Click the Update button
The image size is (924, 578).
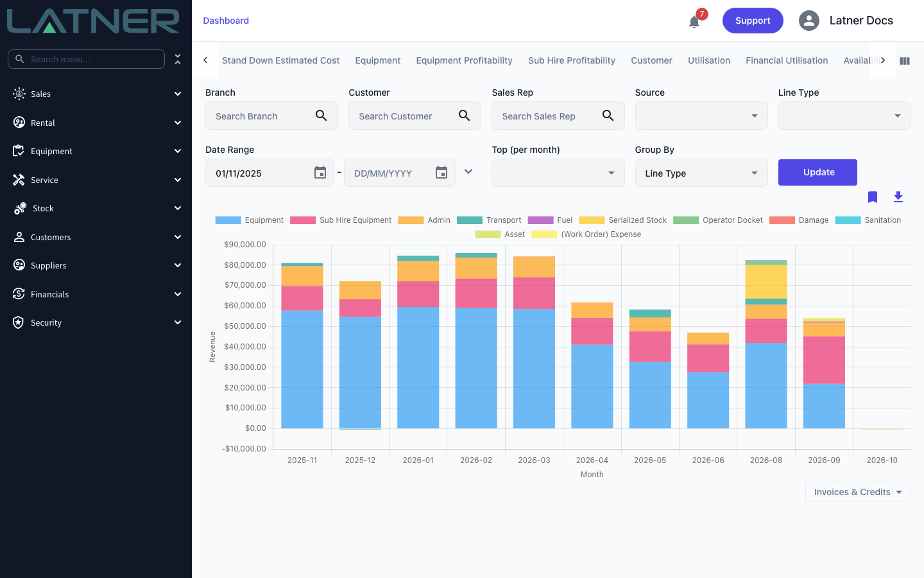click(x=819, y=172)
